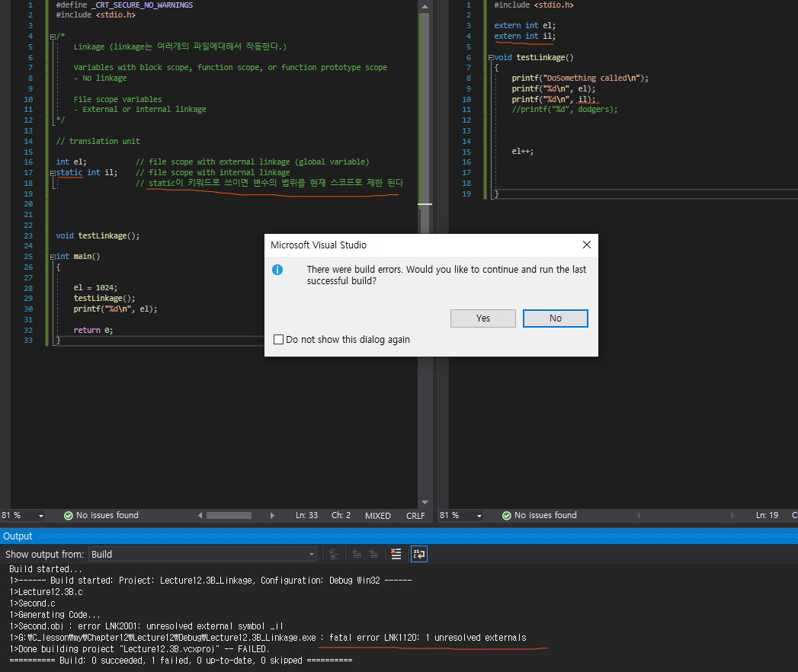
Task: Collapse comment block at line 4
Action: click(x=53, y=37)
